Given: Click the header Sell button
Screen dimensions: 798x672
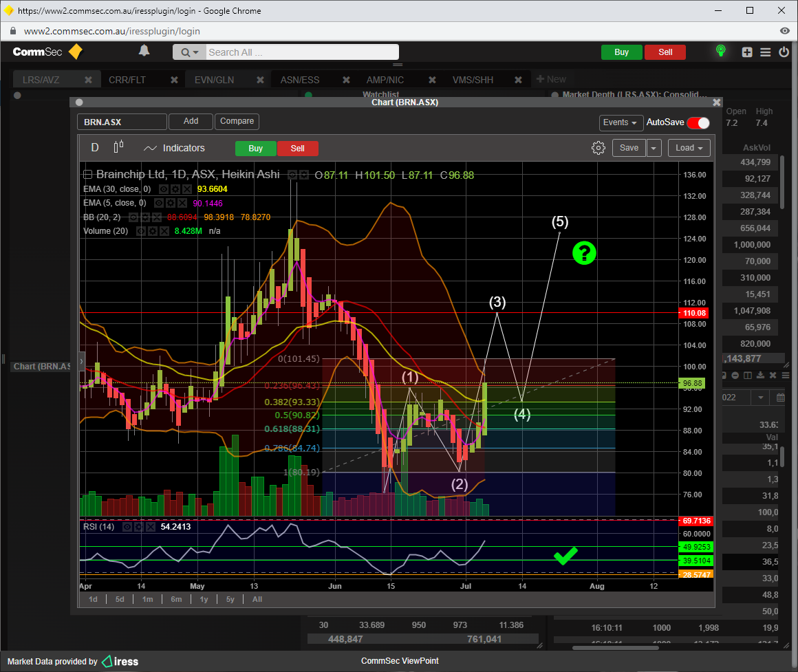Looking at the screenshot, I should coord(665,52).
